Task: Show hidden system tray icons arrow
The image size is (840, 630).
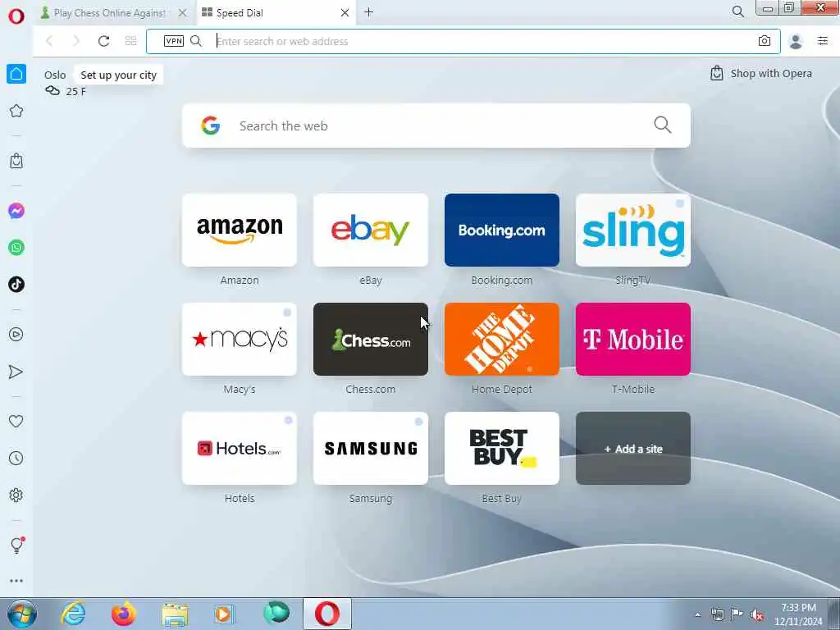Action: pyautogui.click(x=697, y=615)
